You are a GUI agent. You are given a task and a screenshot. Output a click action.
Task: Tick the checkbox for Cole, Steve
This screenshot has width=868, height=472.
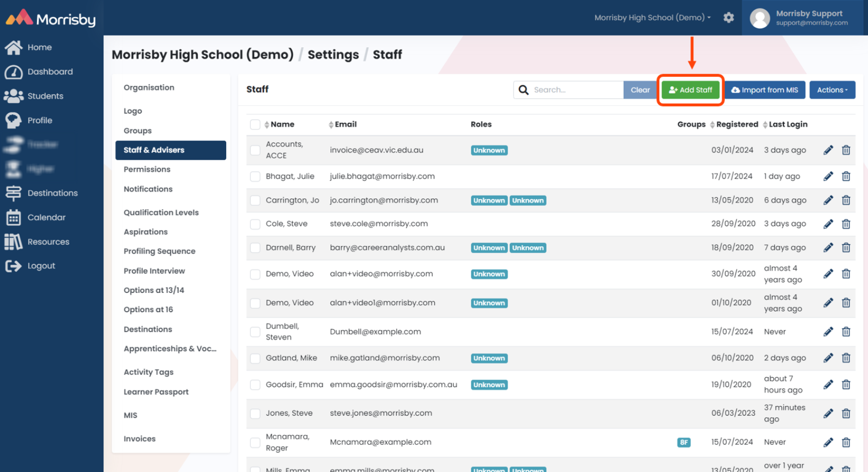(x=255, y=224)
